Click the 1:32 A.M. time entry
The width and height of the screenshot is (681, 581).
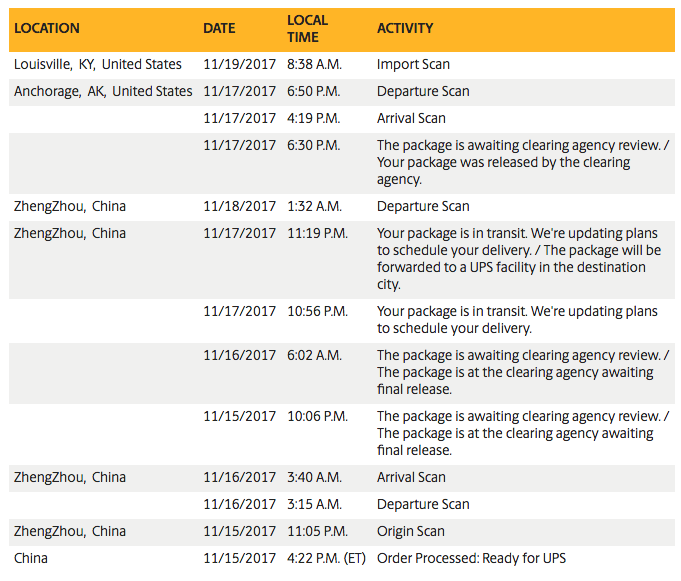tap(314, 206)
